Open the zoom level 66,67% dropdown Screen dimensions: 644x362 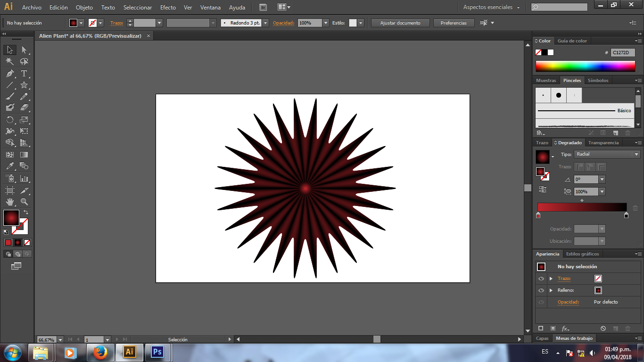59,339
